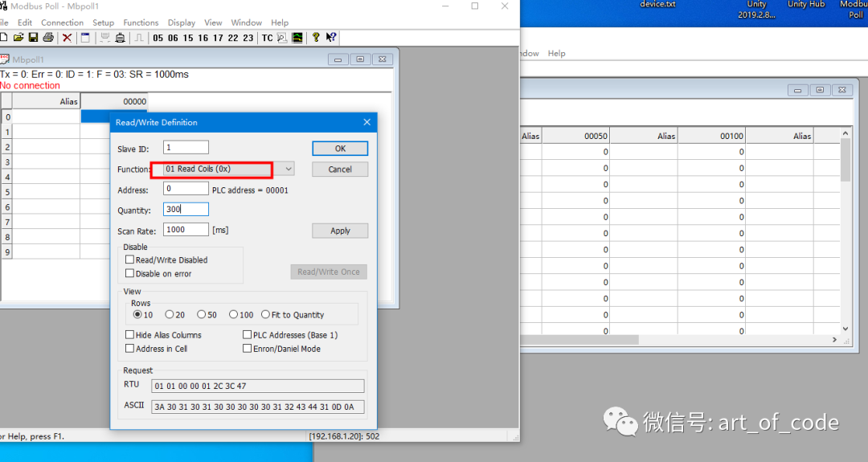
Task: Click function 06 write single register
Action: [x=174, y=38]
